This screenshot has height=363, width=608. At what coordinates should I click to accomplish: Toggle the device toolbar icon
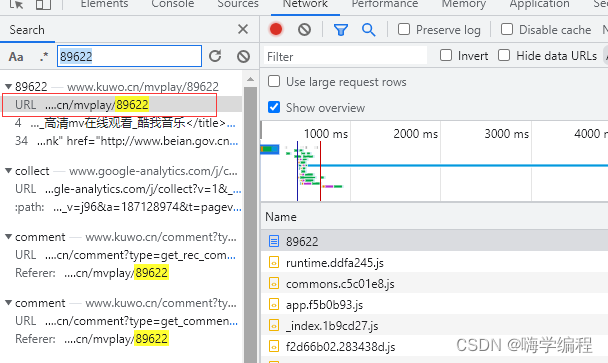[43, 4]
